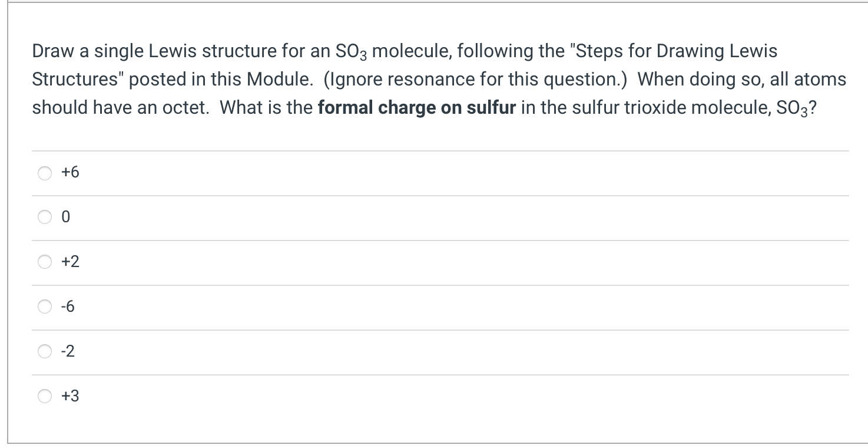
Task: Select the +6 radio button
Action: click(45, 173)
